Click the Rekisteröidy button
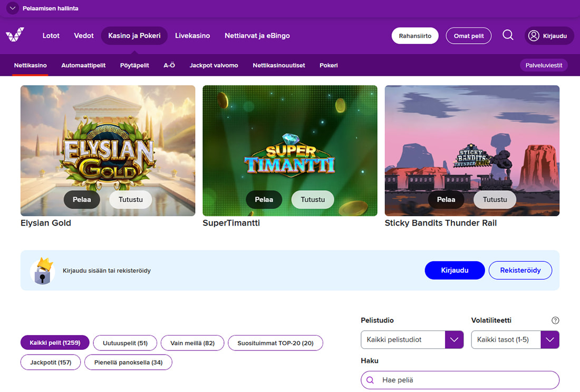The width and height of the screenshot is (580, 392). pos(520,270)
